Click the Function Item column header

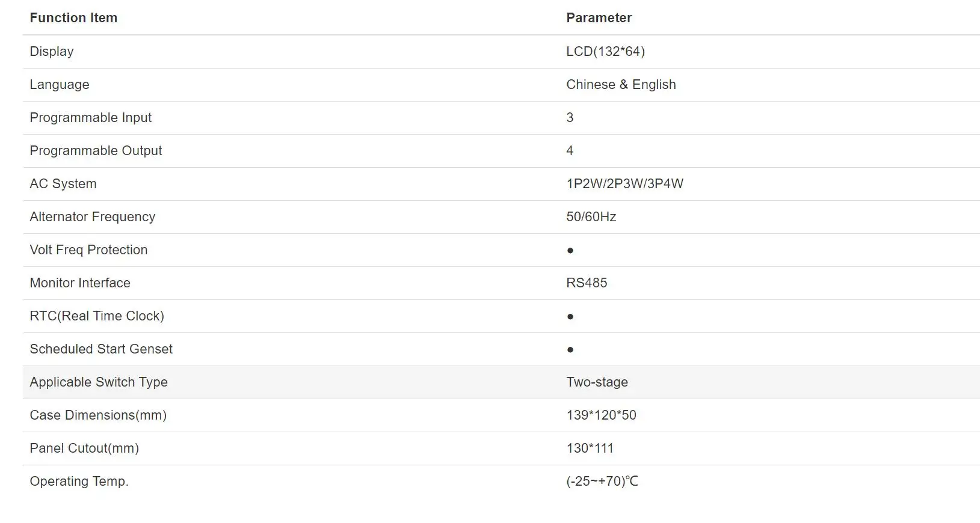(73, 18)
